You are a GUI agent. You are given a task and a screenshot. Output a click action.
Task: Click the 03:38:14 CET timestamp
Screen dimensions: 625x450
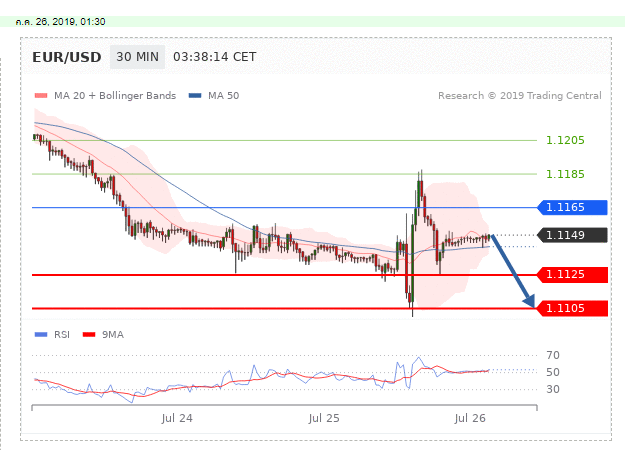[214, 57]
